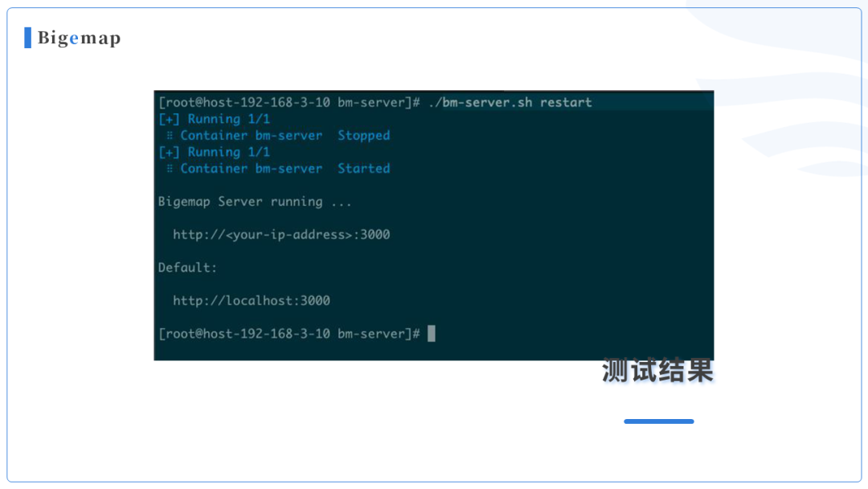
Task: Click the Started status text
Action: (x=364, y=168)
